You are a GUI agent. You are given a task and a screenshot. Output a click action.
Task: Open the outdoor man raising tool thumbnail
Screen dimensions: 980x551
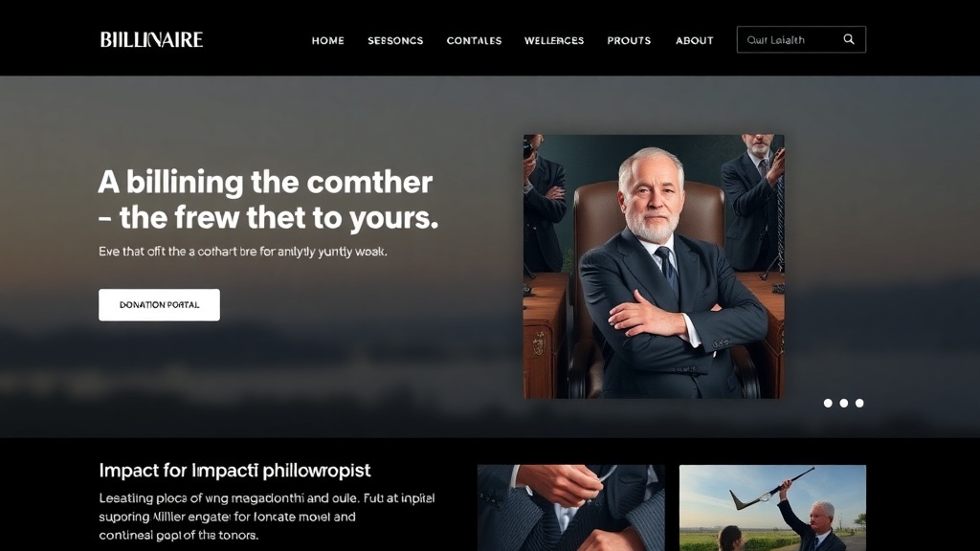772,508
